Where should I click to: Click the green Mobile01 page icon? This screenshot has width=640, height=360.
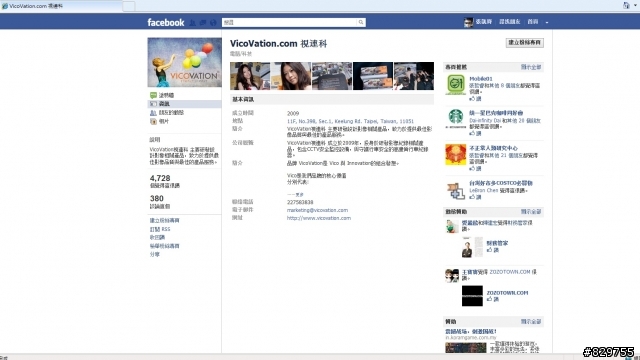[456, 84]
